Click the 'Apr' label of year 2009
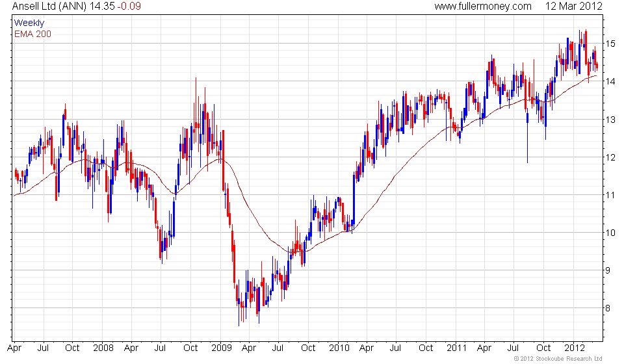 (248, 348)
